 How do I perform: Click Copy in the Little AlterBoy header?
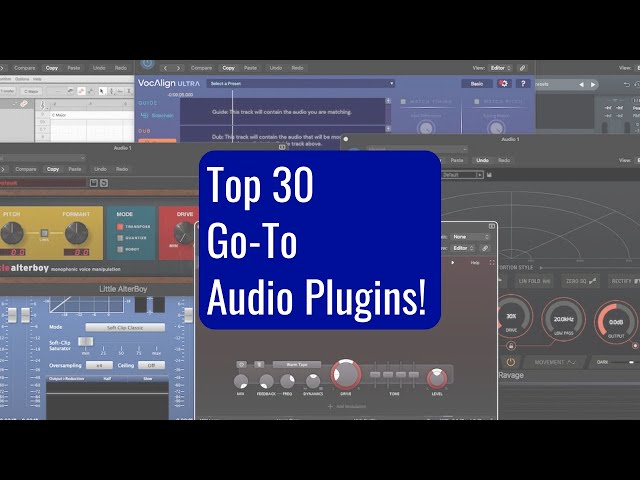(53, 169)
